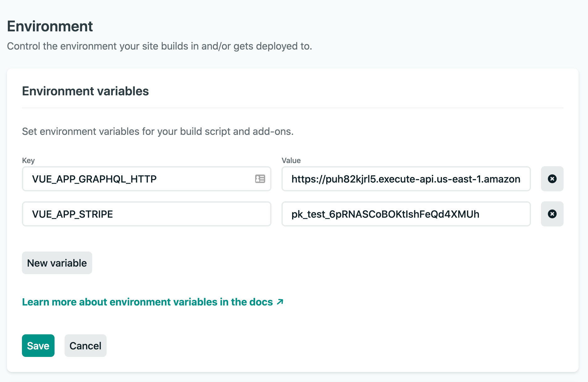
Task: Open Learn more about environment variables link
Action: pyautogui.click(x=147, y=302)
